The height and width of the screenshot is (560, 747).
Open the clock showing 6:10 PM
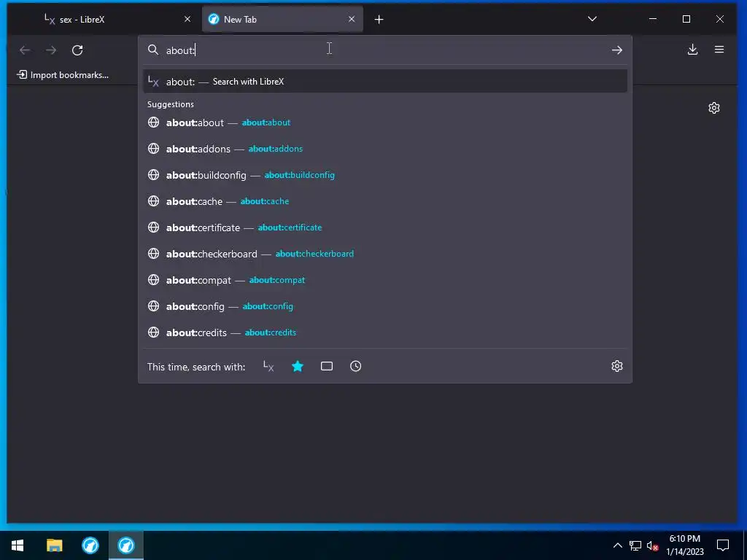pos(684,545)
